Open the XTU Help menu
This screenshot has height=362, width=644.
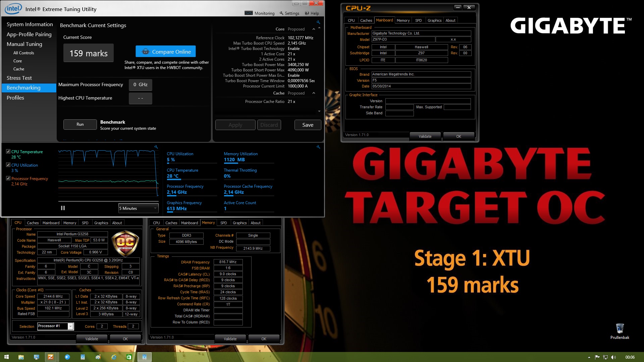pyautogui.click(x=312, y=13)
